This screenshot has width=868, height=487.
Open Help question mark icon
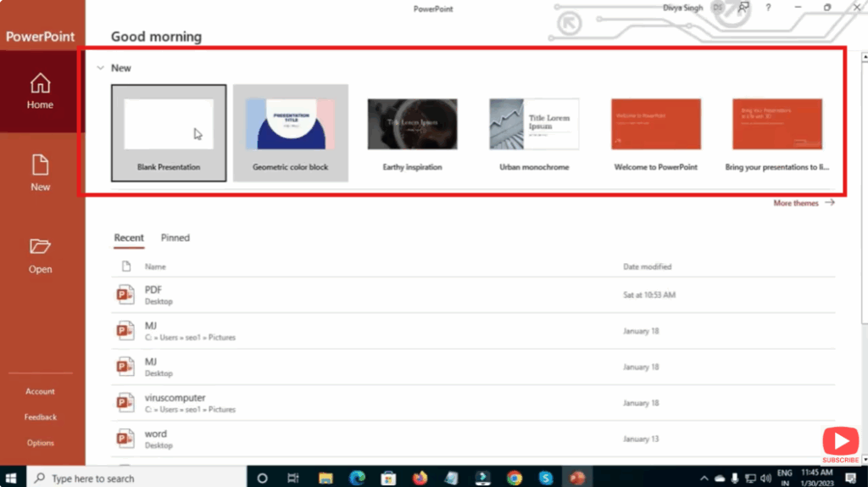(x=768, y=8)
